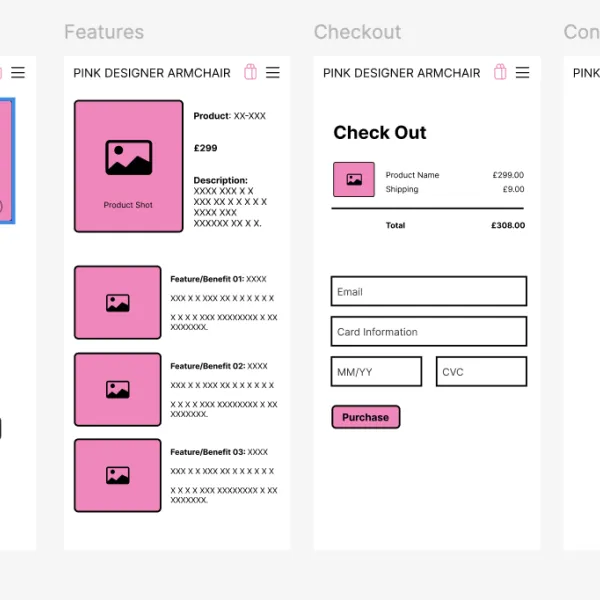Click the £9.00 shipping amount
Image resolution: width=600 pixels, height=600 pixels.
513,189
